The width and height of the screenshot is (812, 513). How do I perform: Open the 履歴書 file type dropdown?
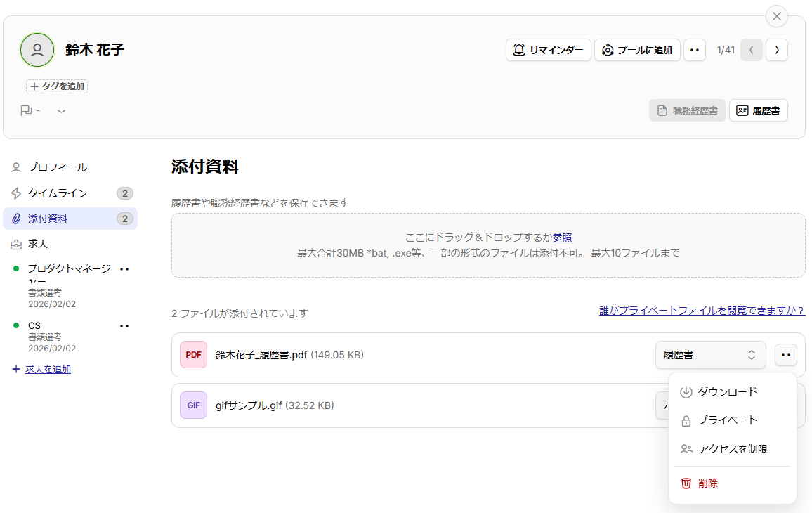pyautogui.click(x=709, y=355)
